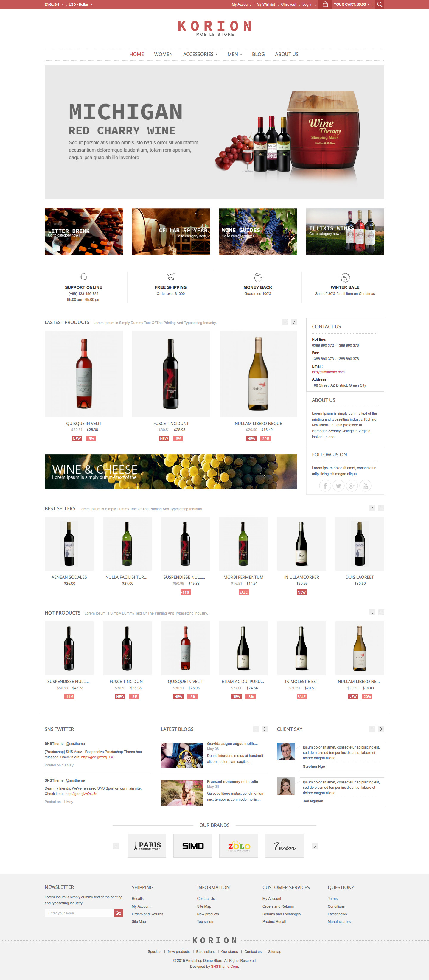Click the shopping cart bag icon
This screenshot has width=429, height=980.
tap(325, 4)
